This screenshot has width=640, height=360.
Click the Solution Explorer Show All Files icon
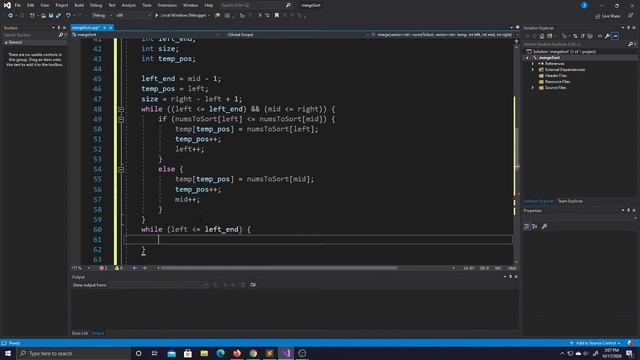click(x=590, y=36)
